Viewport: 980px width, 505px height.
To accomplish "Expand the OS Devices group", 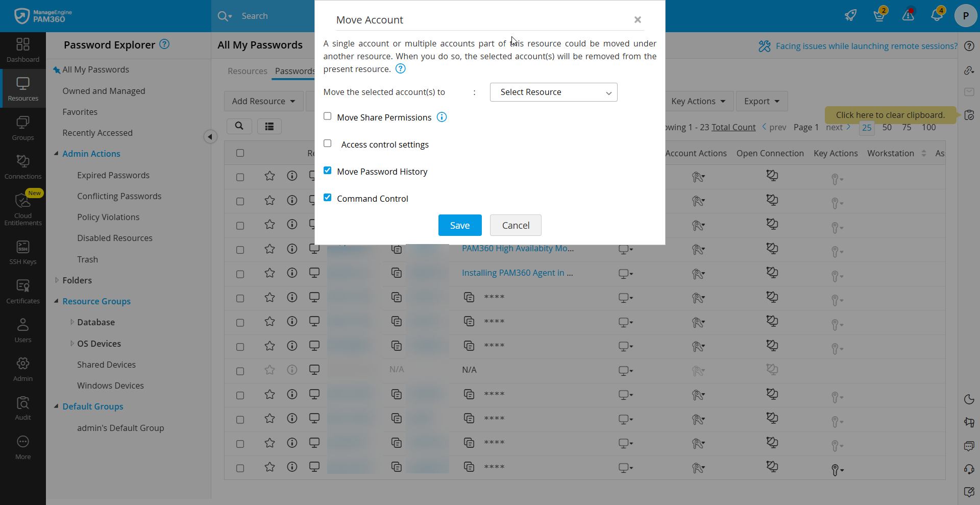I will (72, 343).
